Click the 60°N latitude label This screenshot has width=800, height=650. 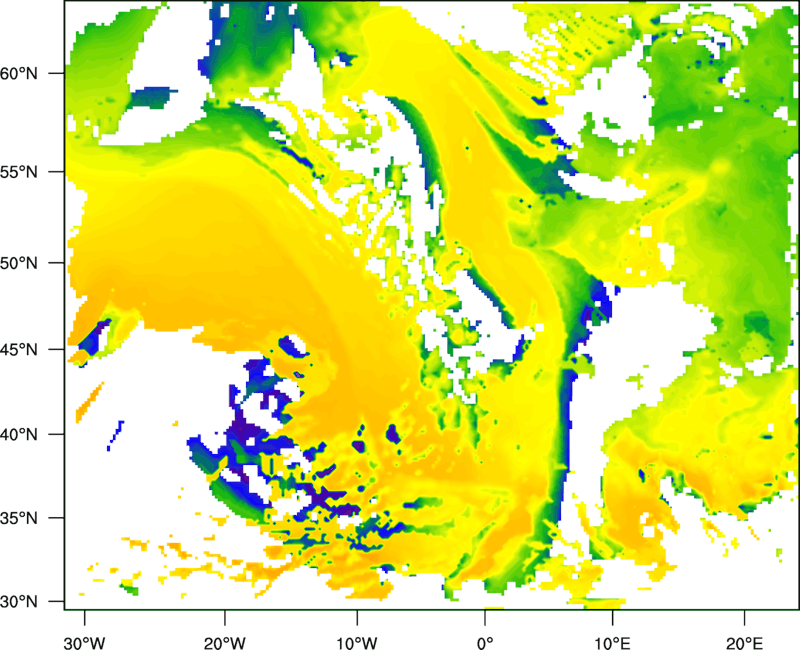tap(19, 73)
